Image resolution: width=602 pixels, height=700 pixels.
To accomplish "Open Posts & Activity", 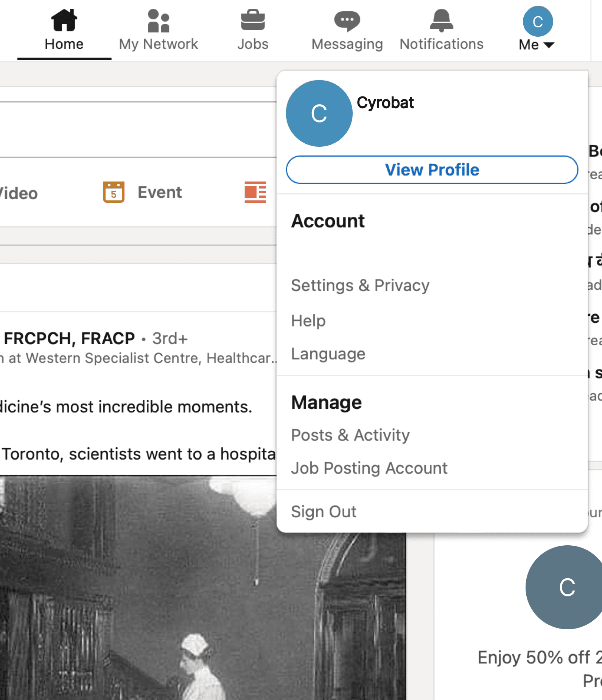I will tap(350, 435).
